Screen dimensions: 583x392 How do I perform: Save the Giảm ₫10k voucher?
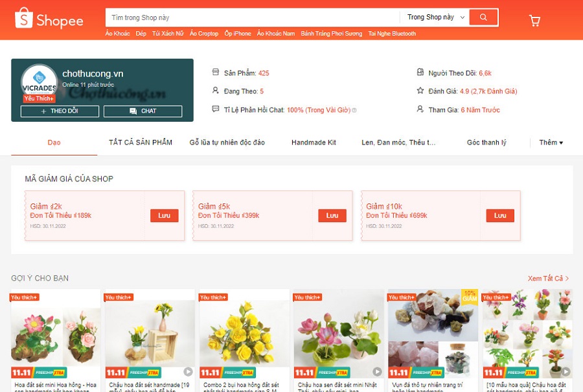(x=500, y=216)
